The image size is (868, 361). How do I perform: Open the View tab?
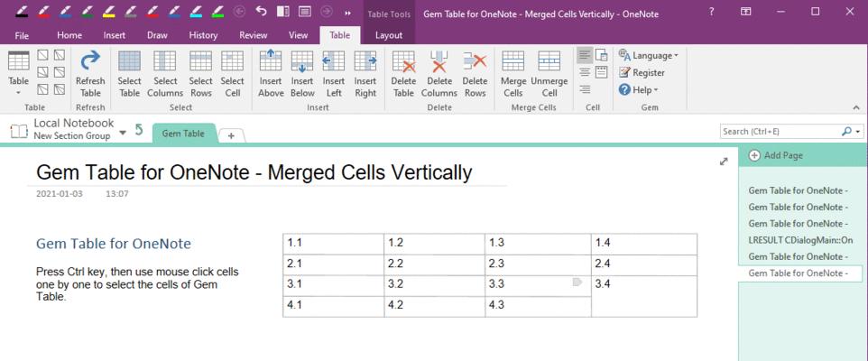tap(298, 35)
